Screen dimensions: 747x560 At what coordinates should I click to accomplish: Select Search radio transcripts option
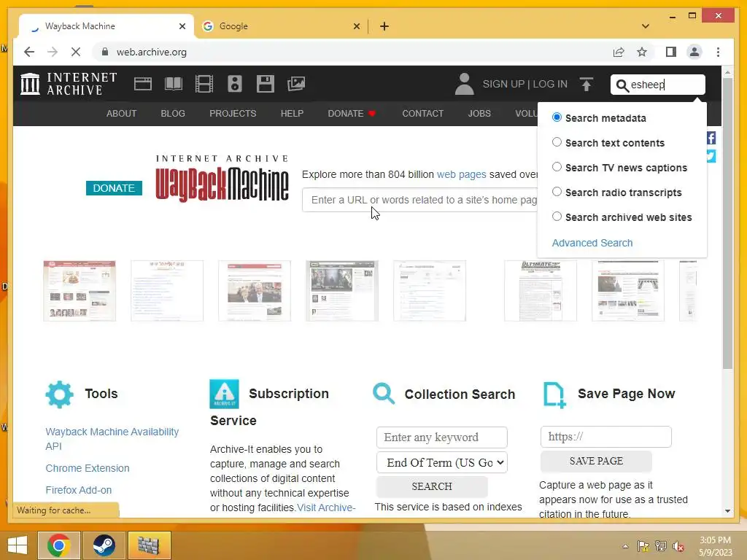point(557,192)
